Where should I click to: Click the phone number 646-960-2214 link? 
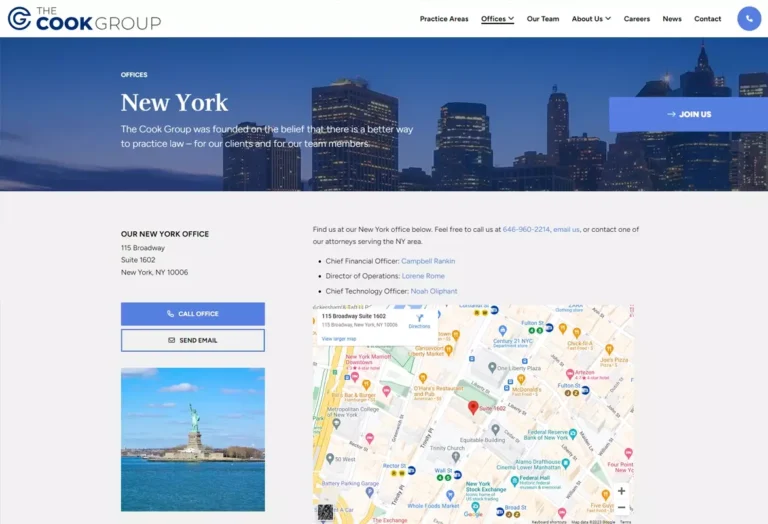point(526,229)
